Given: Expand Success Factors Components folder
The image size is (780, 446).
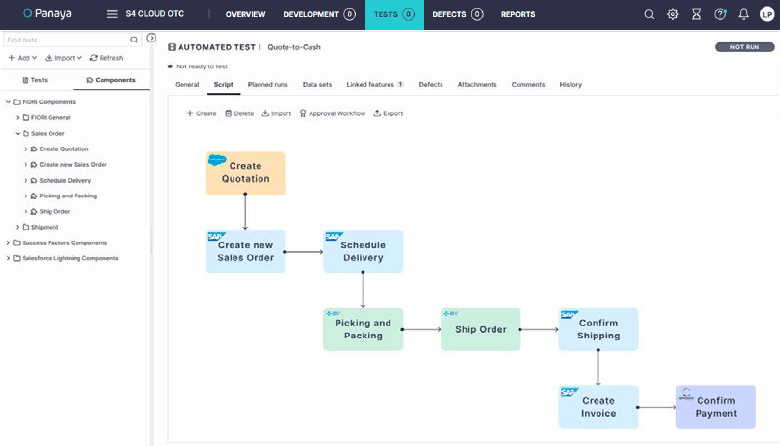Looking at the screenshot, I should 8,243.
